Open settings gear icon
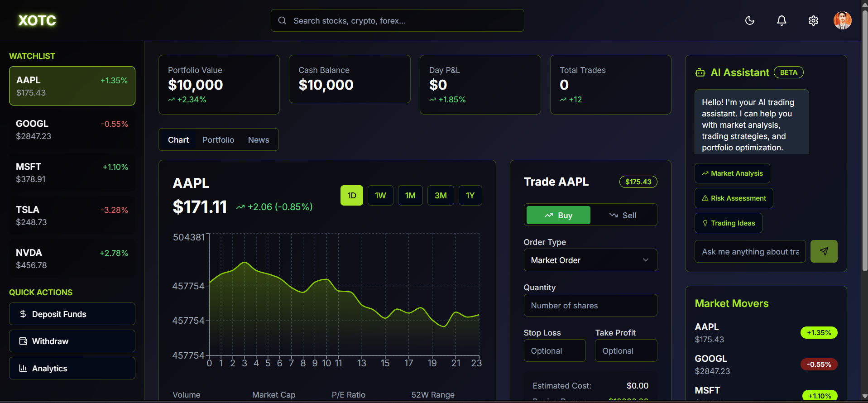868x403 pixels. [x=813, y=20]
